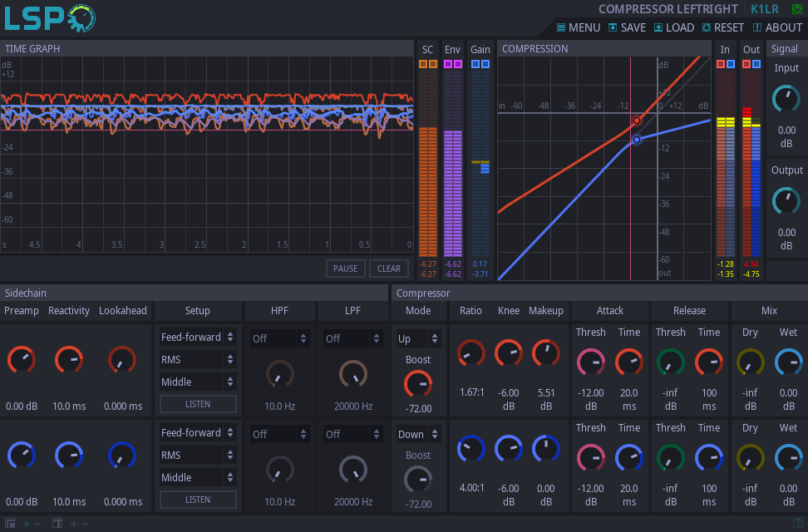Toggle the left blue Gain meter channel

pyautogui.click(x=475, y=64)
